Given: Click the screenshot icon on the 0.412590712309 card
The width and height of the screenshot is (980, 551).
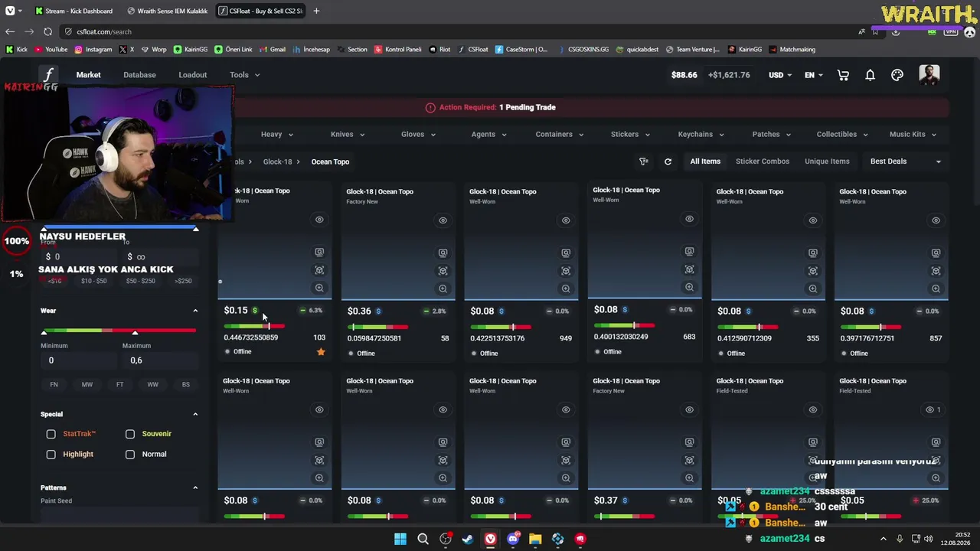Looking at the screenshot, I should (x=812, y=253).
